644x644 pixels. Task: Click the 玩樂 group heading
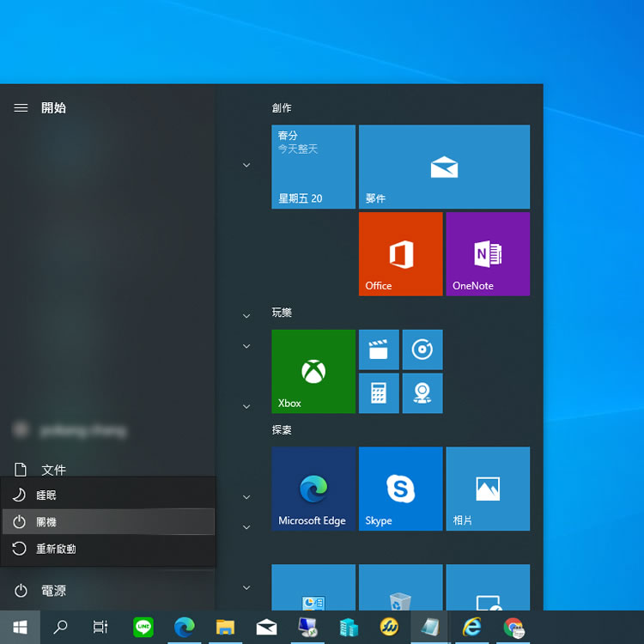(x=282, y=313)
